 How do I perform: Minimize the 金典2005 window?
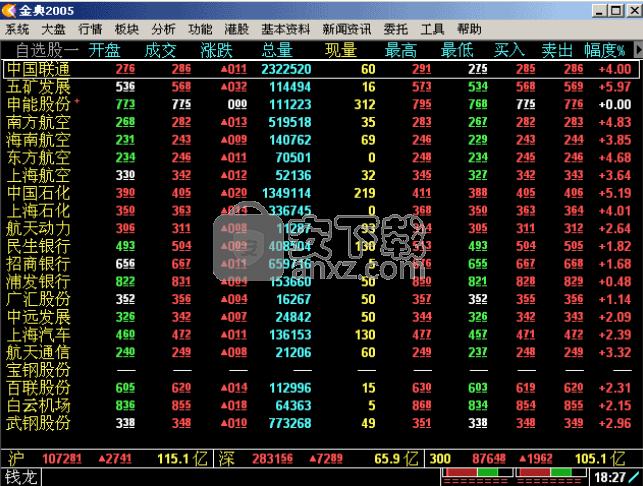pyautogui.click(x=600, y=11)
